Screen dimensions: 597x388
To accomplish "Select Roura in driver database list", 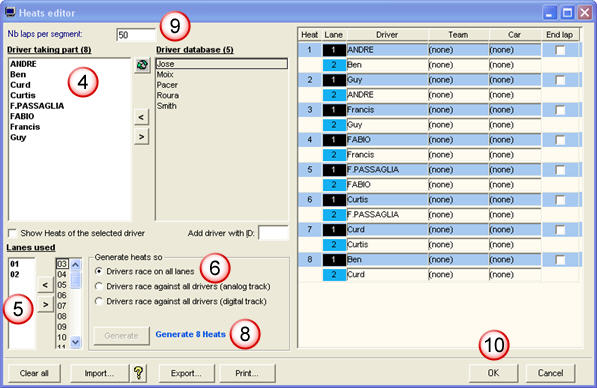I will pos(168,95).
